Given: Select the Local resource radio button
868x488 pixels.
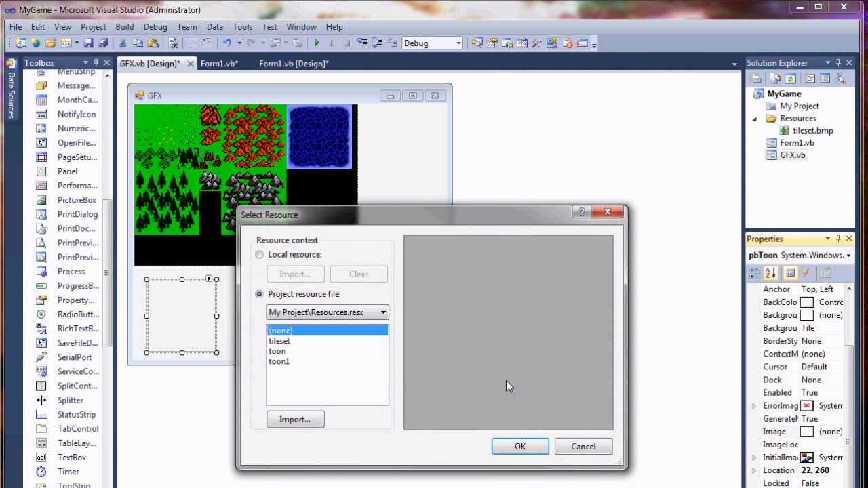Looking at the screenshot, I should click(x=260, y=255).
